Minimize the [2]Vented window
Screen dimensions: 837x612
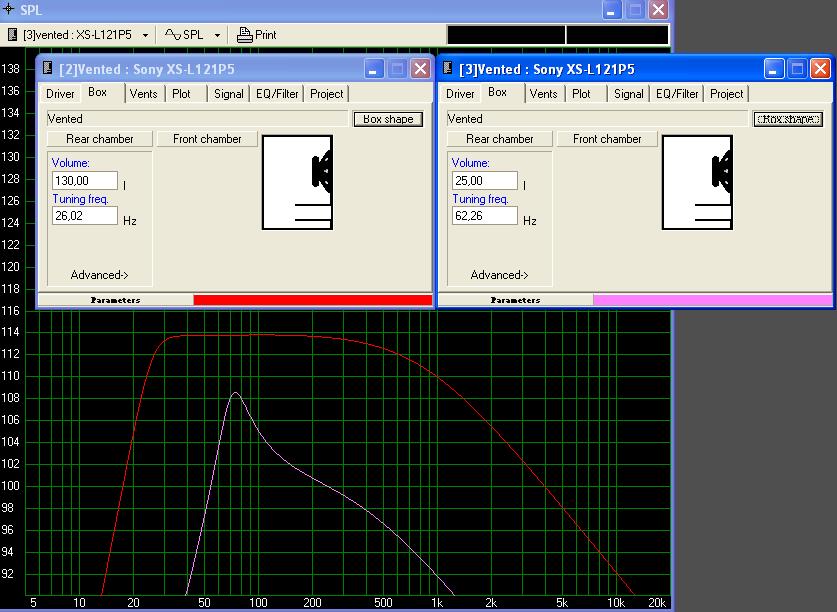374,68
